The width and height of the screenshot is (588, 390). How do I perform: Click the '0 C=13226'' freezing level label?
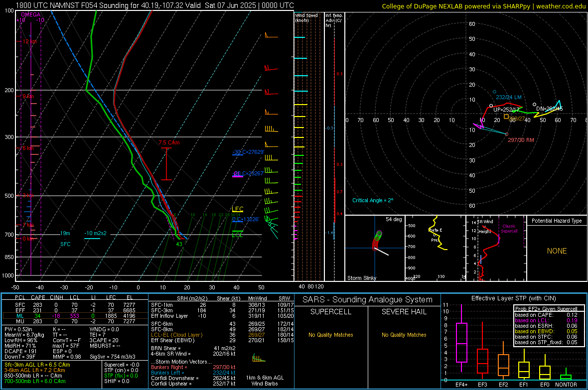coord(246,219)
